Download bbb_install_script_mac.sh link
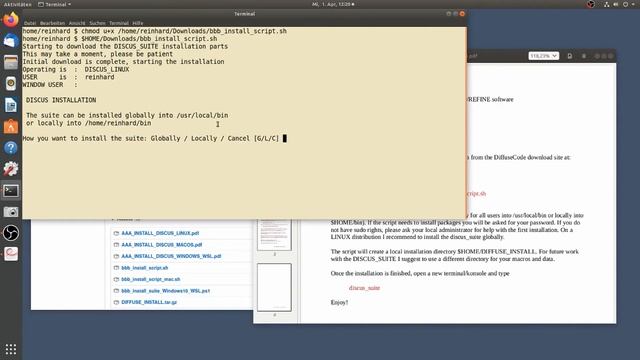The image size is (640, 360). click(151, 280)
